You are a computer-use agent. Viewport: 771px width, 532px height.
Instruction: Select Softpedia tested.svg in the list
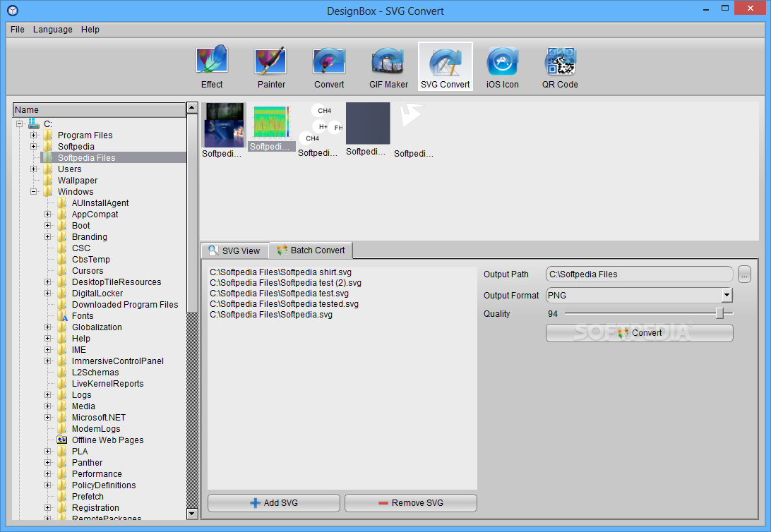click(x=284, y=303)
